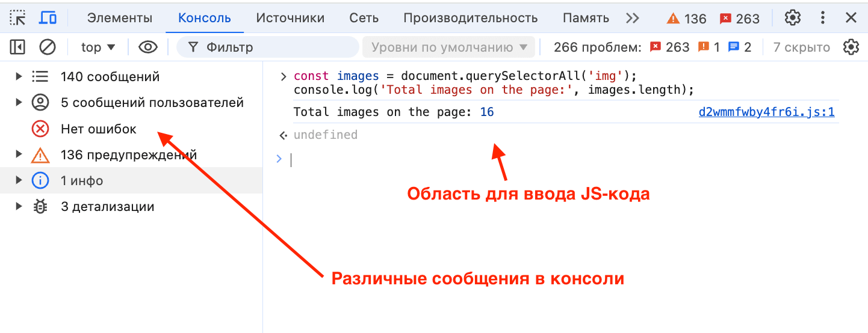The image size is (868, 333).
Task: Clear the console with the ban icon
Action: point(48,47)
